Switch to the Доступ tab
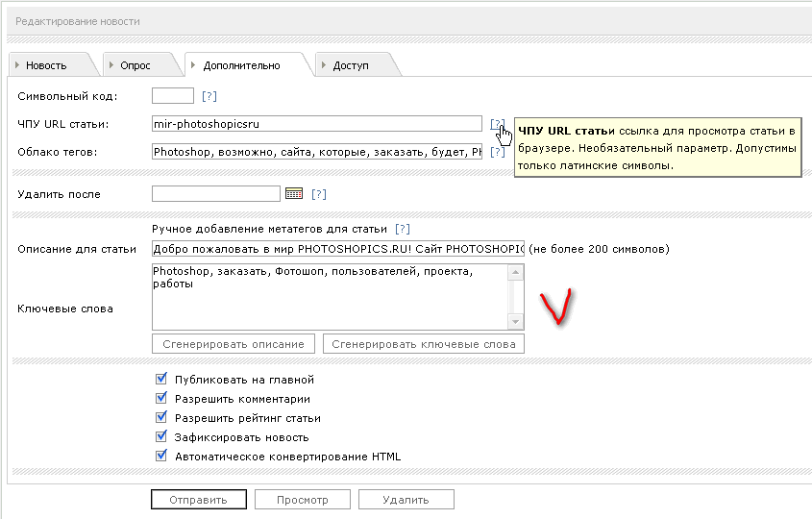The width and height of the screenshot is (812, 519). [350, 65]
